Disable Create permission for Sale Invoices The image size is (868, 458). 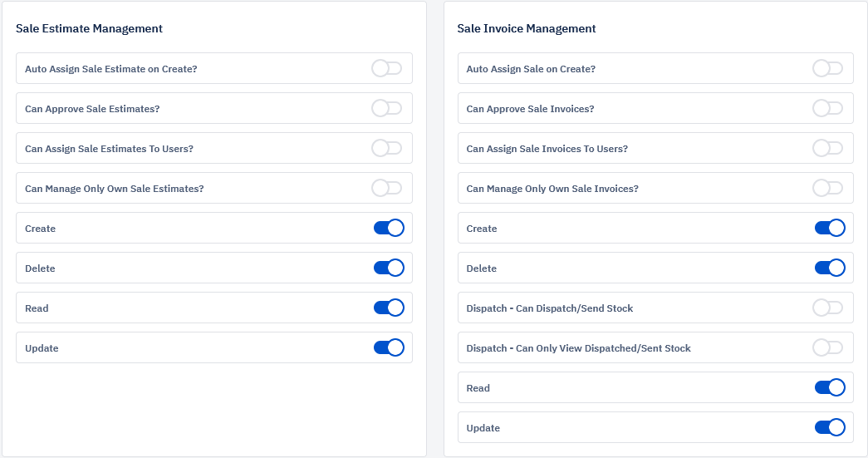[830, 228]
